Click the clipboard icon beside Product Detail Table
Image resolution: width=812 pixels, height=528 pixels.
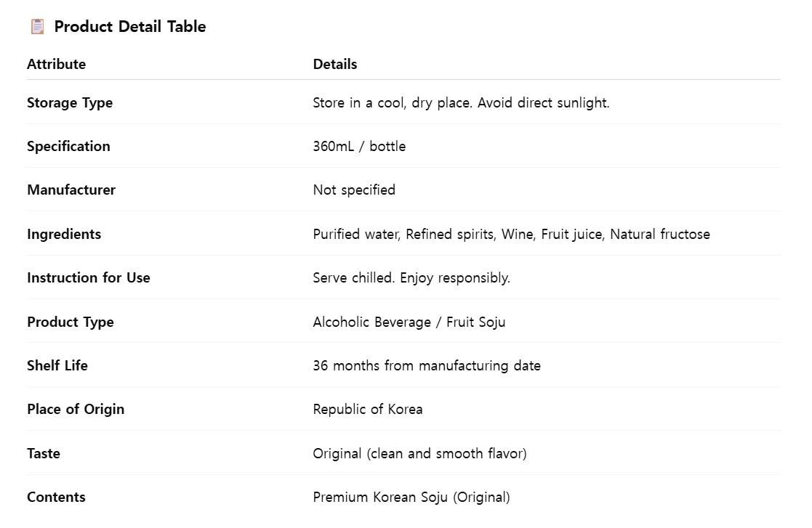tap(37, 26)
